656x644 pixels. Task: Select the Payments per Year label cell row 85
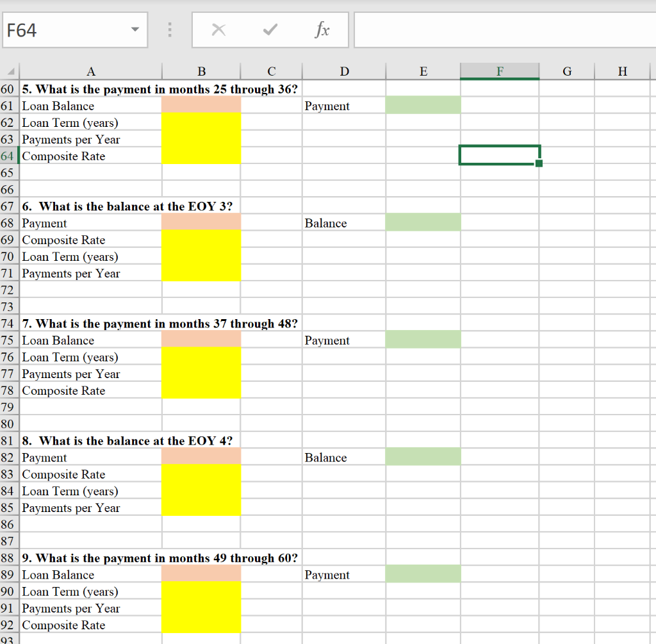91,508
